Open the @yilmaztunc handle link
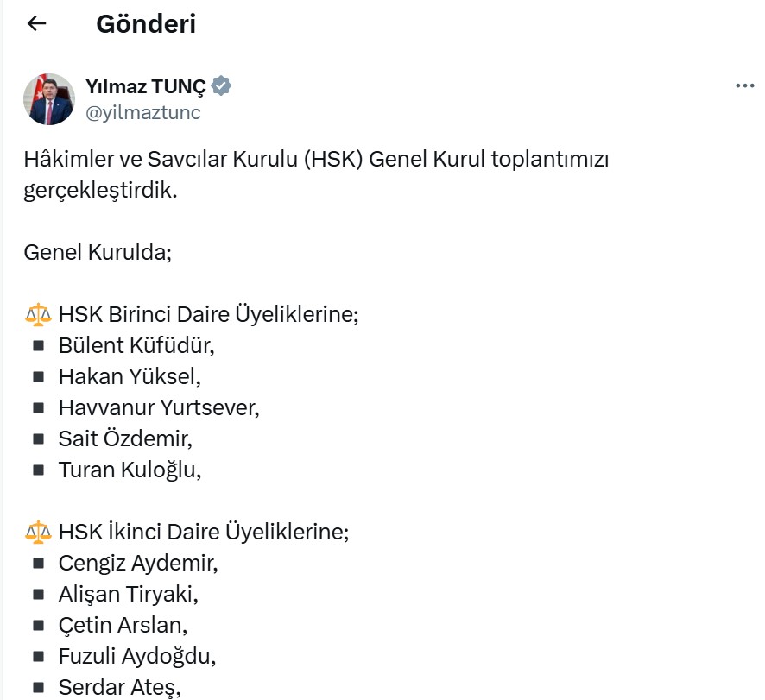The image size is (765, 700). point(142,112)
